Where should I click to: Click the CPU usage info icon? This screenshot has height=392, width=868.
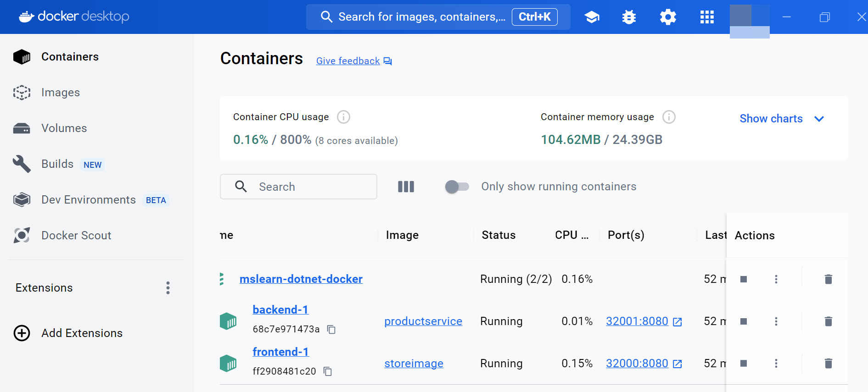point(343,117)
